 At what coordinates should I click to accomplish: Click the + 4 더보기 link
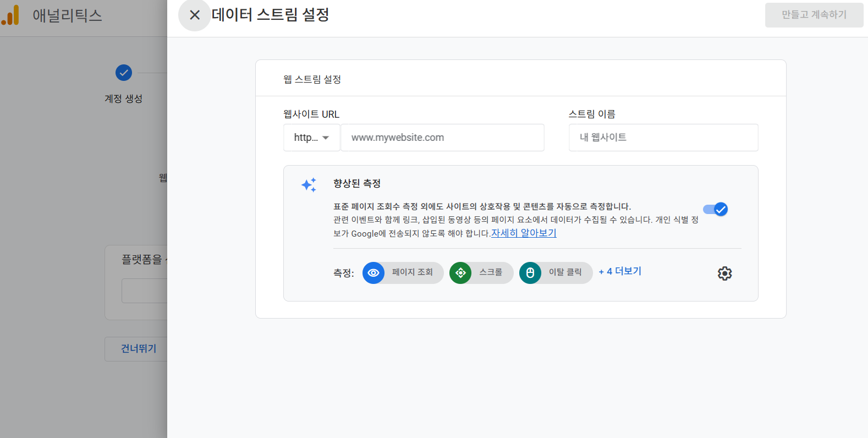click(620, 271)
